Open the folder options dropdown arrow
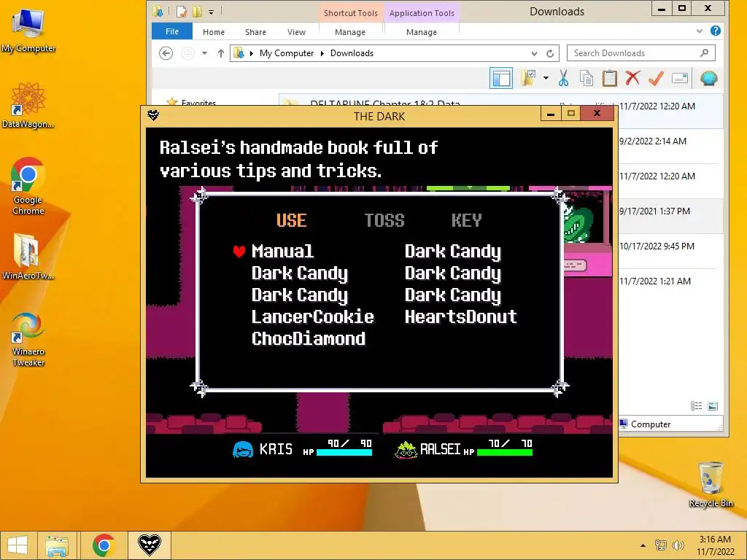Image resolution: width=747 pixels, height=560 pixels. coord(546,78)
